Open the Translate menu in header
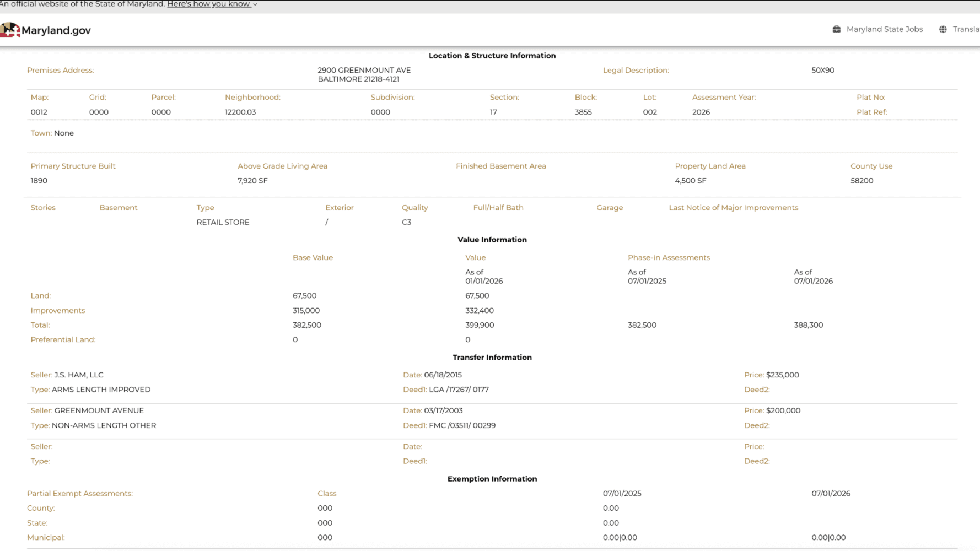 966,29
